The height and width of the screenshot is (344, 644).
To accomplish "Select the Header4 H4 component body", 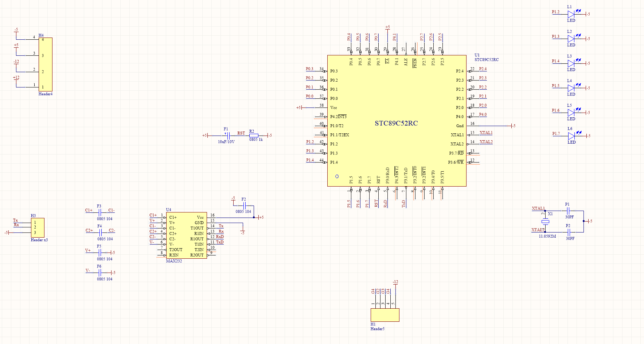I will click(46, 64).
